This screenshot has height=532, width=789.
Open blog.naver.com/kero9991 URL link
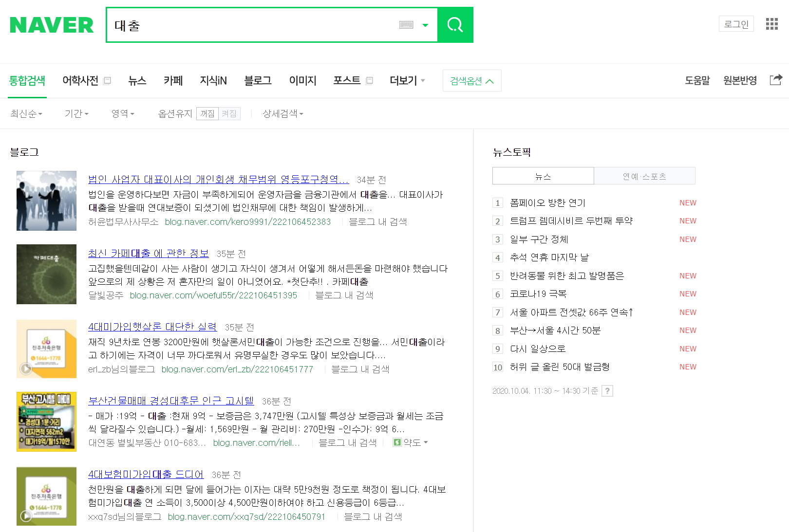pyautogui.click(x=248, y=222)
